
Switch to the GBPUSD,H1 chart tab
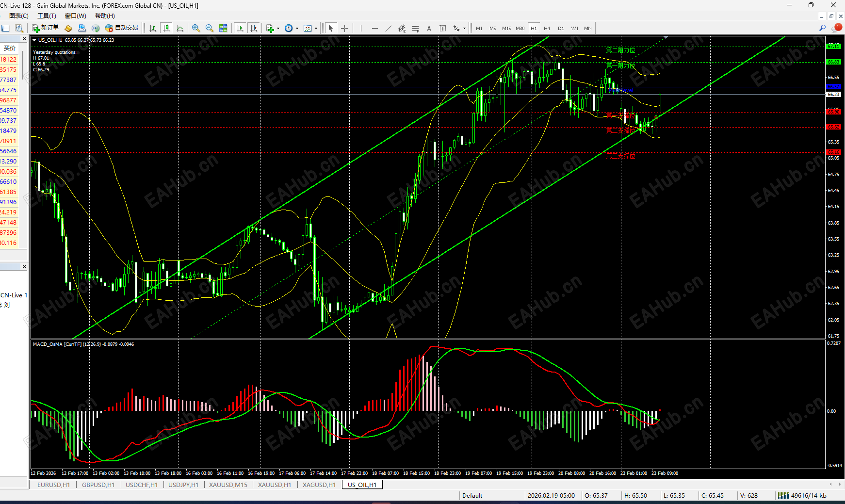98,485
